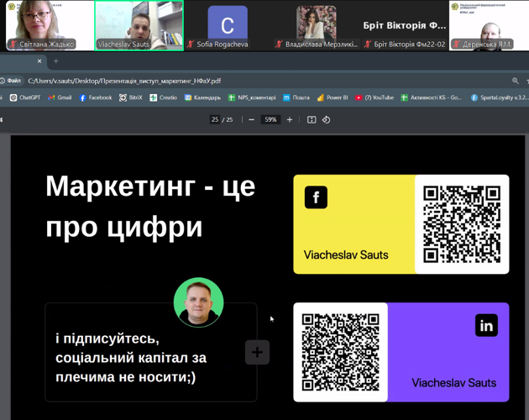The height and width of the screenshot is (420, 529).
Task: Open the Пошта bookmark
Action: [296, 97]
